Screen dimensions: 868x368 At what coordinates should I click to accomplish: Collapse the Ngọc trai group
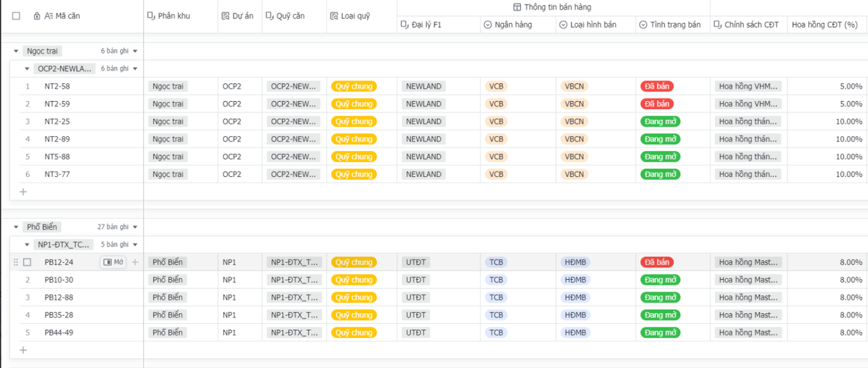tap(16, 51)
